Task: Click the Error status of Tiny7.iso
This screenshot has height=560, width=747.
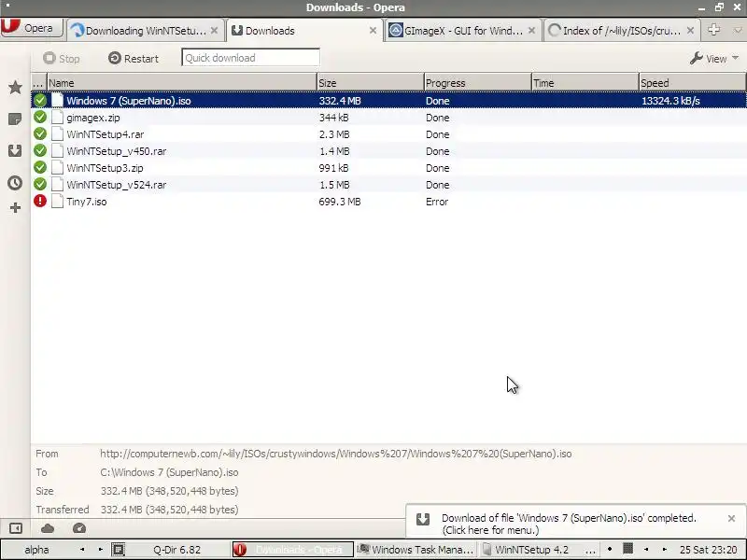Action: (437, 202)
